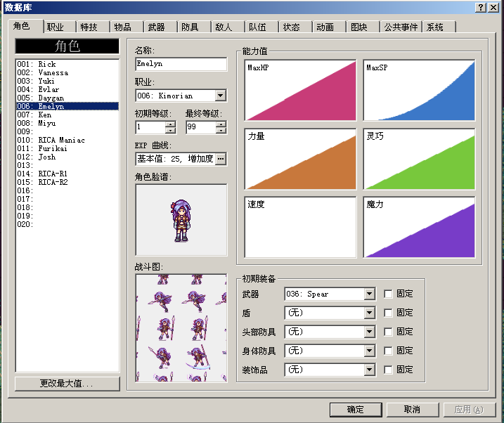504x423 pixels.
Task: Click the 战斗图 battler sprite sheet
Action: pyautogui.click(x=181, y=328)
